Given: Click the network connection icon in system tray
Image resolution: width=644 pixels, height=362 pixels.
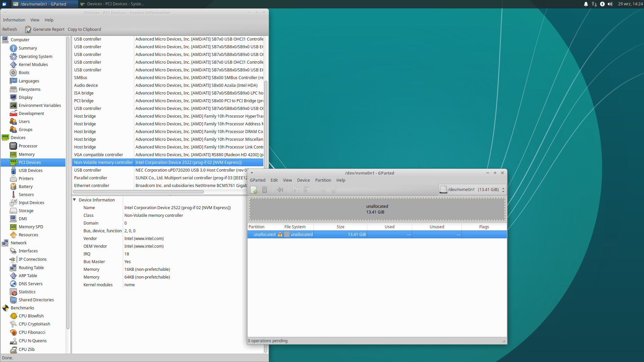Looking at the screenshot, I should (594, 4).
